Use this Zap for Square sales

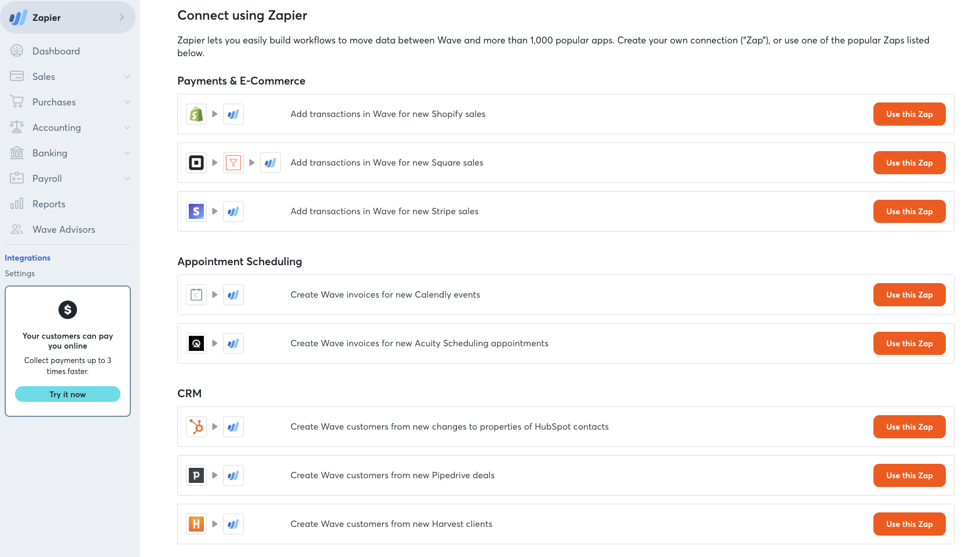[x=909, y=163]
